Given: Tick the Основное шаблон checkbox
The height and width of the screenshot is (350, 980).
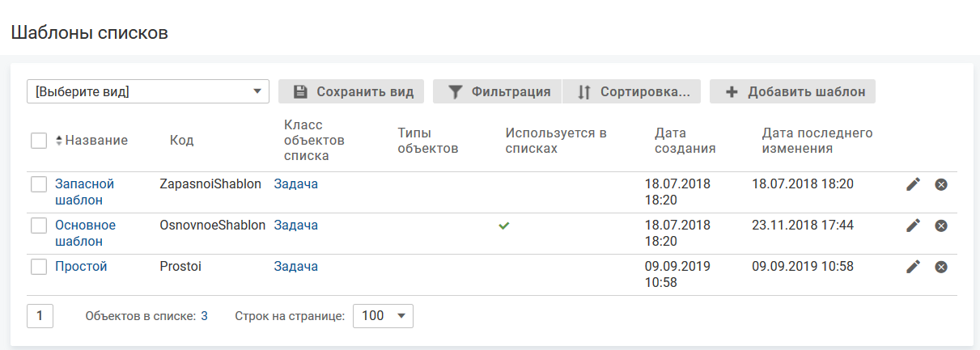Looking at the screenshot, I should 39,226.
